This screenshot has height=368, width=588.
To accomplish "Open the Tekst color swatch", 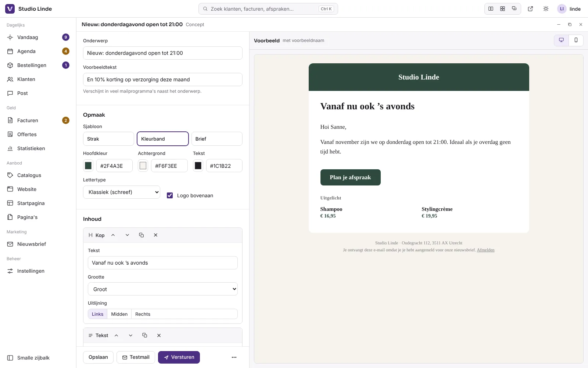I will [198, 166].
